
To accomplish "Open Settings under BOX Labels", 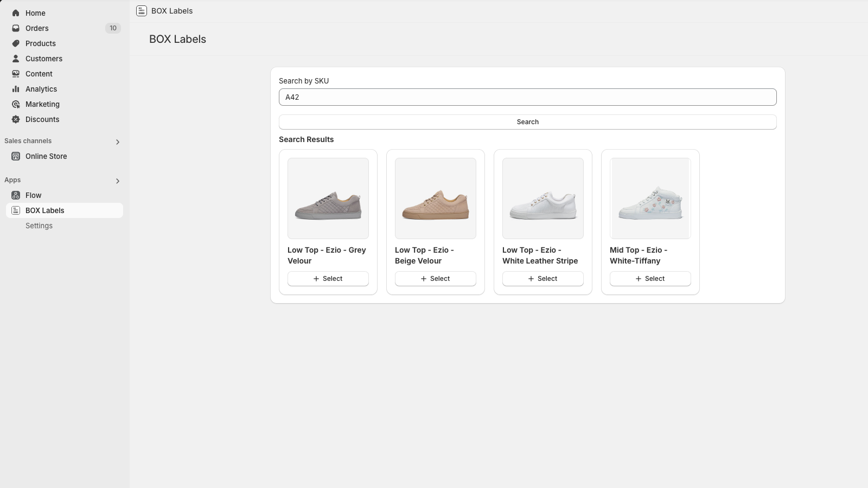I will [39, 225].
